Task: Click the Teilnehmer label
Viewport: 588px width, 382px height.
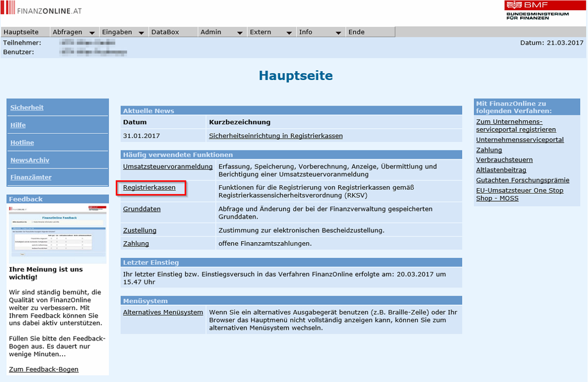Action: 22,43
